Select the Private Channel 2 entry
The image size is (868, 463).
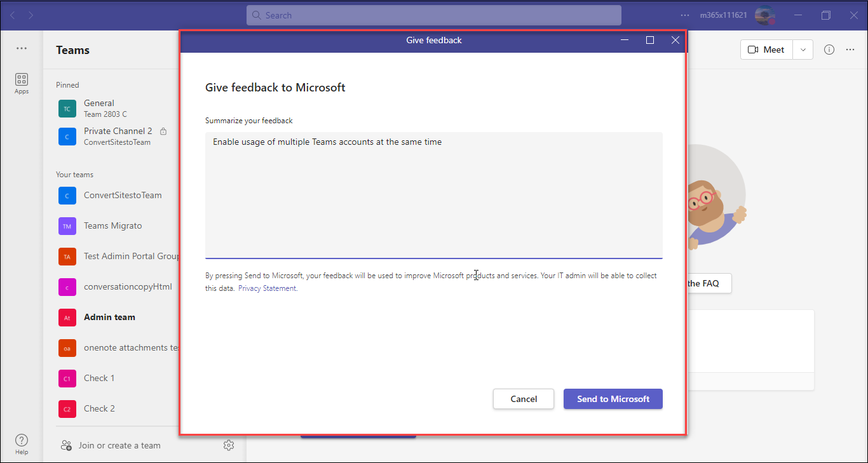click(118, 136)
